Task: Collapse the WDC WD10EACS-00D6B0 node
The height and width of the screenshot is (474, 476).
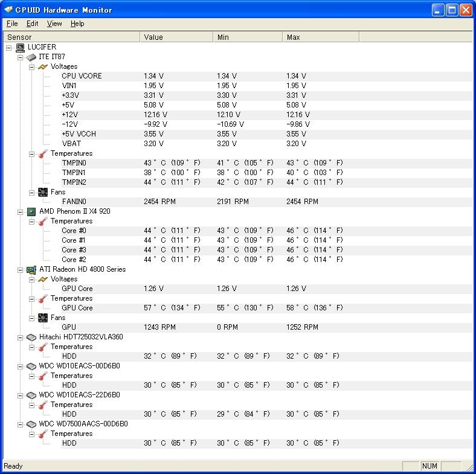Action: tap(20, 367)
